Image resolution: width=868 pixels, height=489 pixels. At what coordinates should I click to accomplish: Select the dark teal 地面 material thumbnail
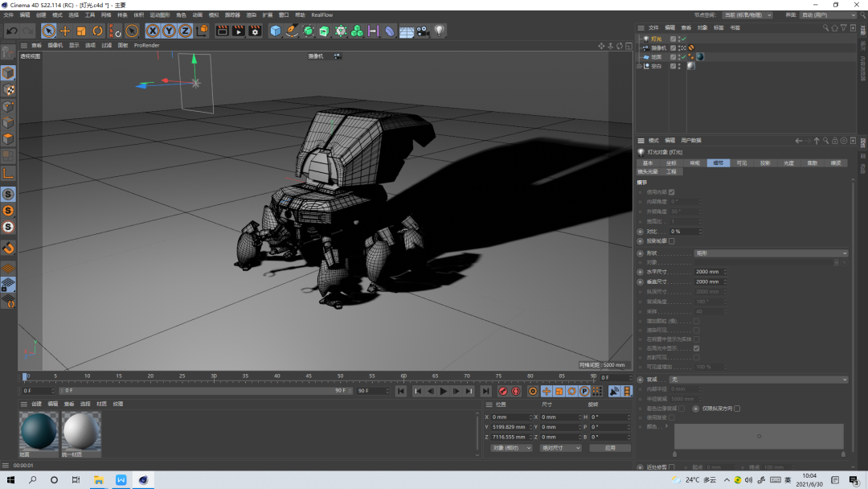pos(39,431)
